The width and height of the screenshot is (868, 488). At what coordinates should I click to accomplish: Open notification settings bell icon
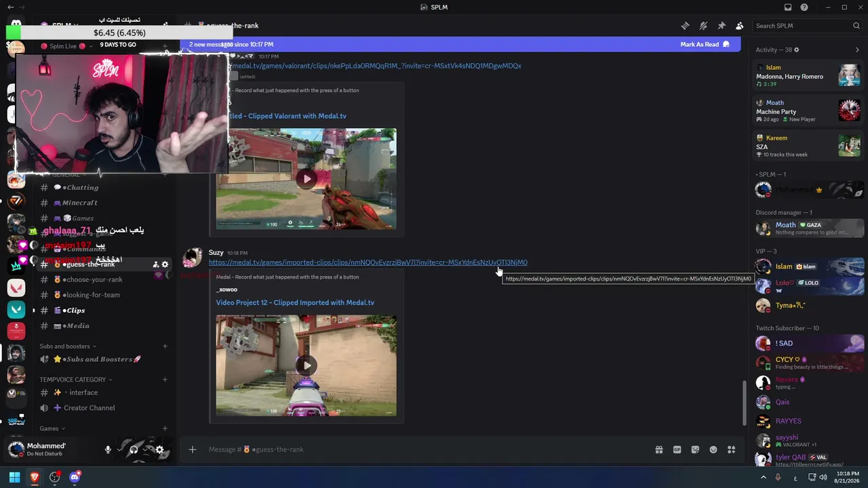(x=703, y=26)
